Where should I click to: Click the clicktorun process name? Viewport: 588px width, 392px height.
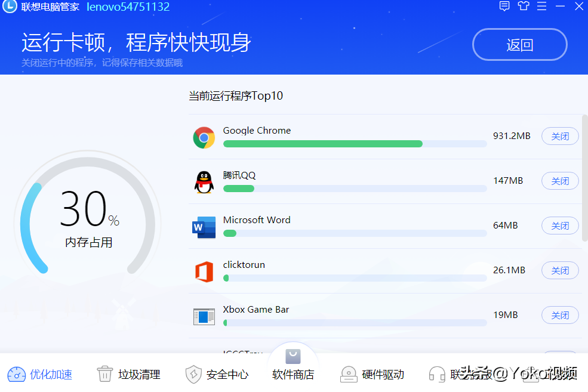[244, 264]
